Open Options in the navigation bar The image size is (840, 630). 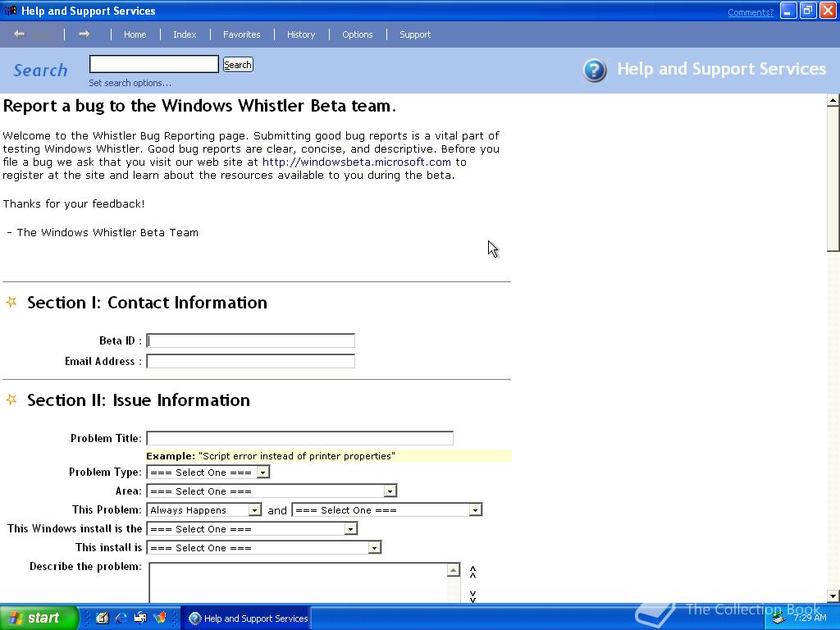[358, 34]
